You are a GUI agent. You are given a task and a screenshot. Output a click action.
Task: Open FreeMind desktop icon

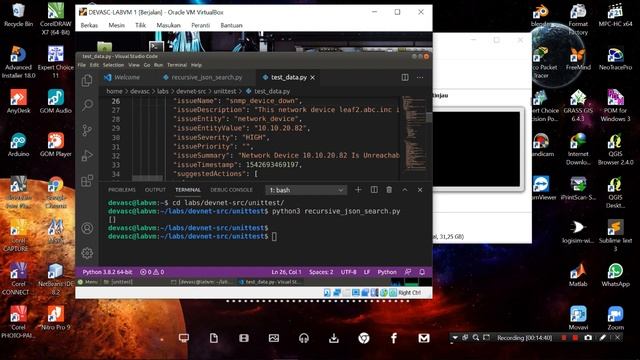pyautogui.click(x=578, y=58)
